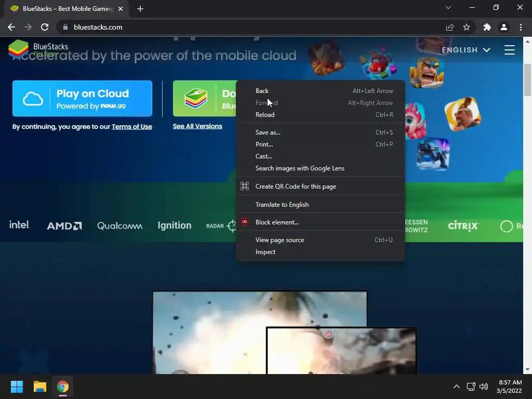This screenshot has height=399, width=532.
Task: Select View page source
Action: pos(321,240)
